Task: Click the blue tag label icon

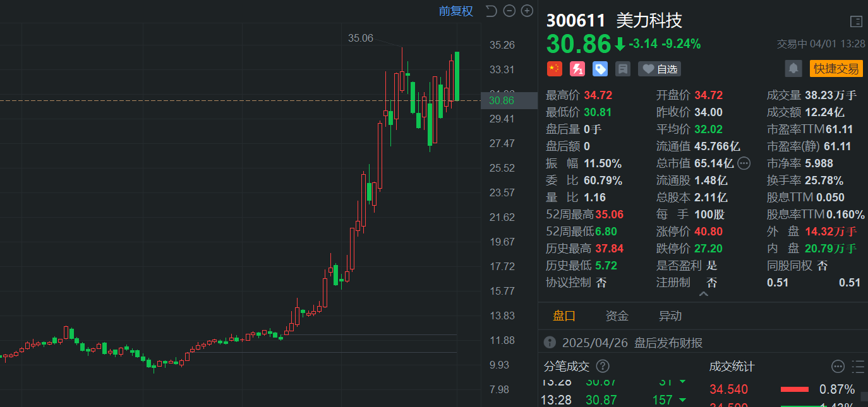Action: pyautogui.click(x=600, y=69)
